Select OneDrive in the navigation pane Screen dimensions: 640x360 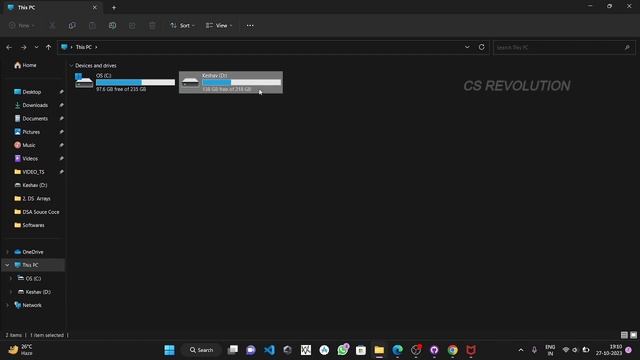point(29,252)
